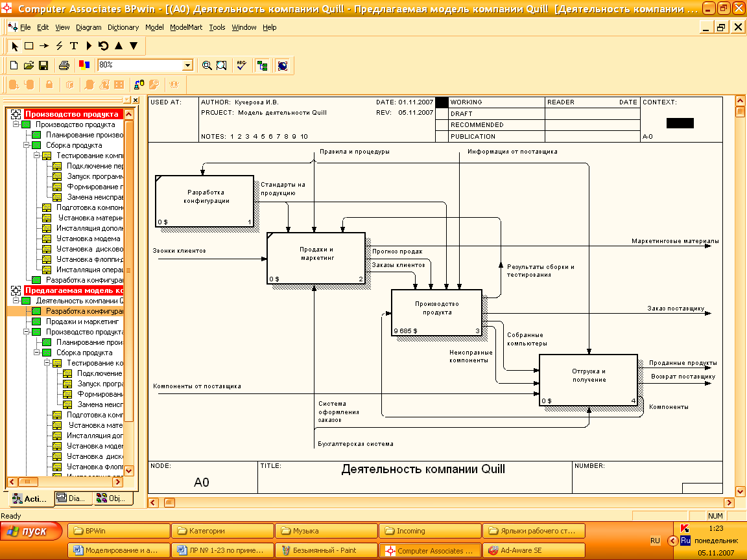Click the diagram dictionary editor triangle
This screenshot has height=560, width=747.
pyautogui.click(x=89, y=46)
